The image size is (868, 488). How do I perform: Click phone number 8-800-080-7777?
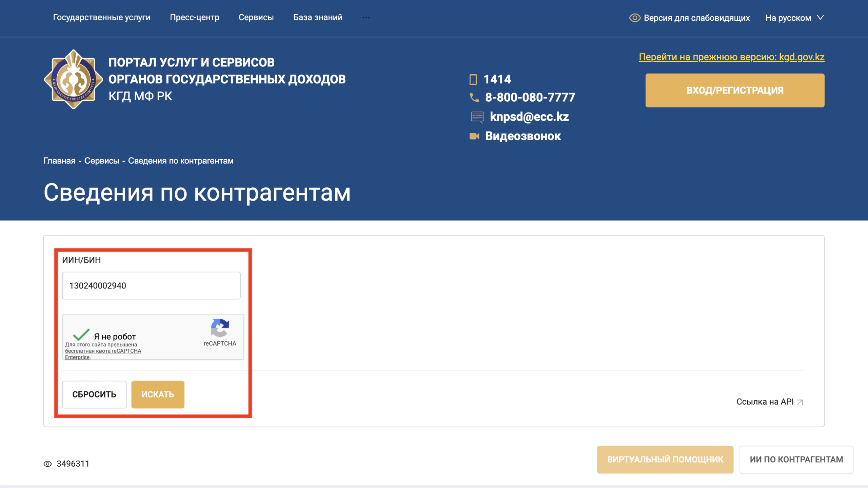point(530,98)
